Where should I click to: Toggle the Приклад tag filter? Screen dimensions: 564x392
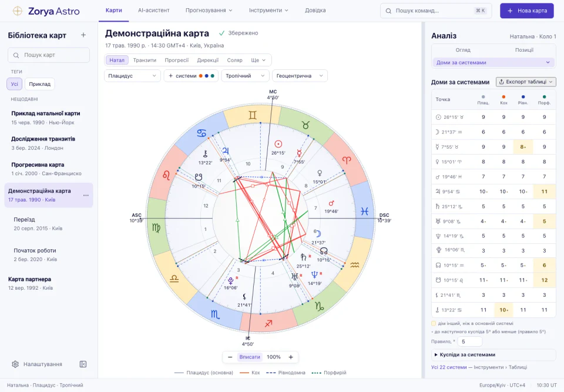click(39, 84)
